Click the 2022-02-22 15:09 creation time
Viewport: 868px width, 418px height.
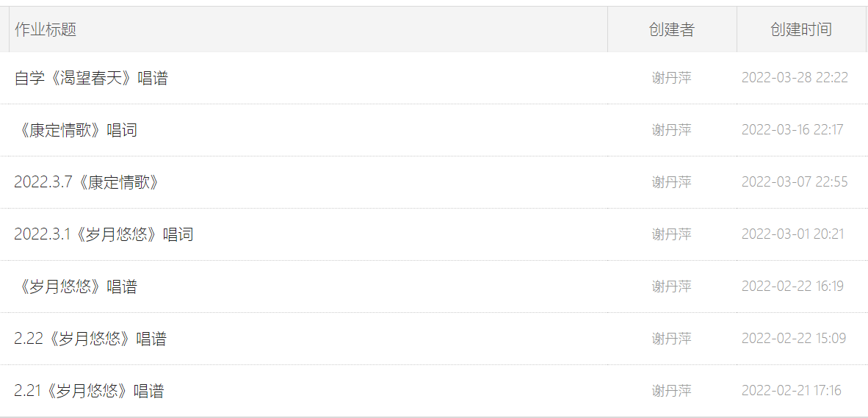tap(794, 339)
